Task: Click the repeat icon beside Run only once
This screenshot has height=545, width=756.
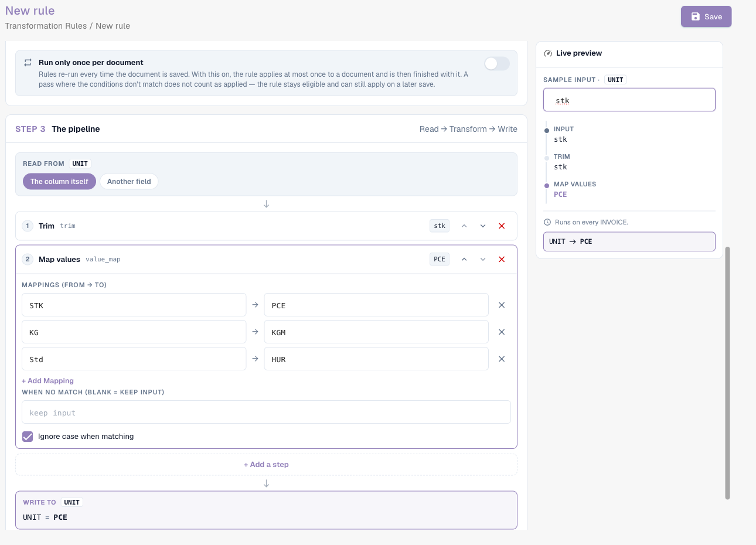Action: pos(28,62)
